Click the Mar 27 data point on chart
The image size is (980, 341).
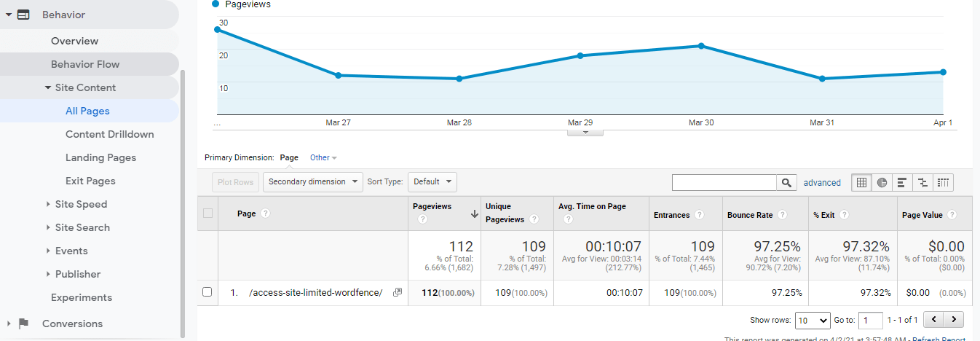pos(338,75)
